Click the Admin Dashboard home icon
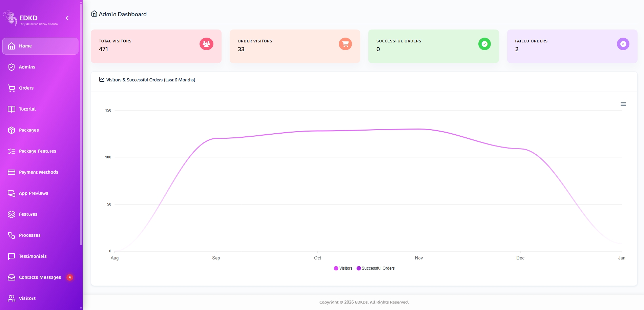 [x=94, y=14]
